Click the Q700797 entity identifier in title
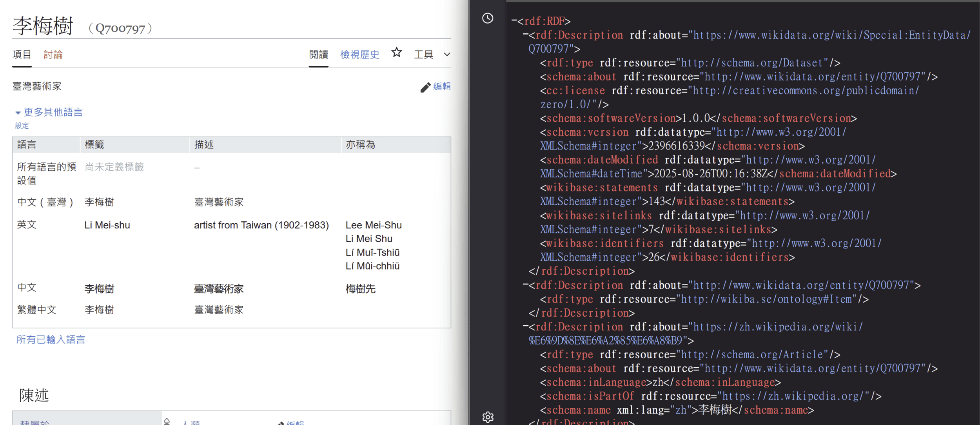This screenshot has width=980, height=425. 120,29
